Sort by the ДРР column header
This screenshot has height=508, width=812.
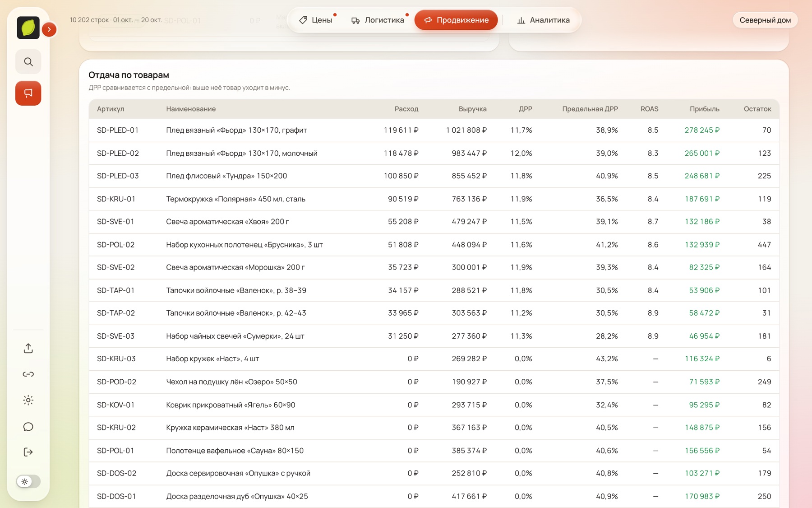[526, 109]
